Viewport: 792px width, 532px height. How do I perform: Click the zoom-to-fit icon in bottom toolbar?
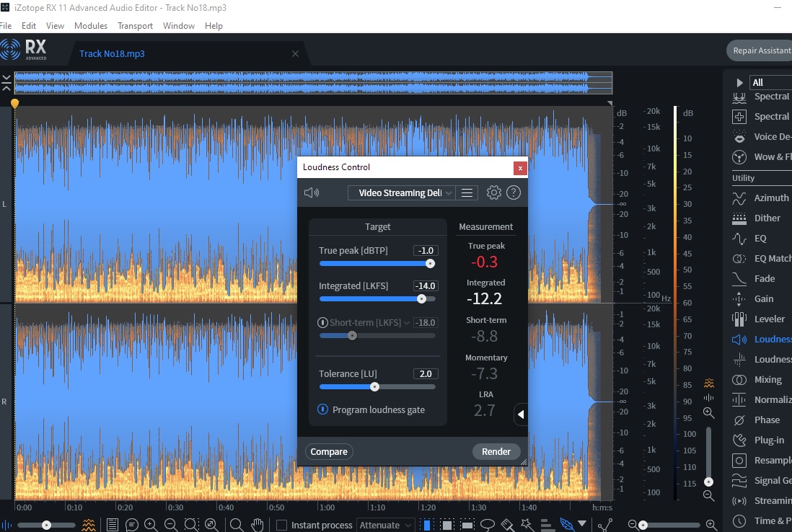211,525
